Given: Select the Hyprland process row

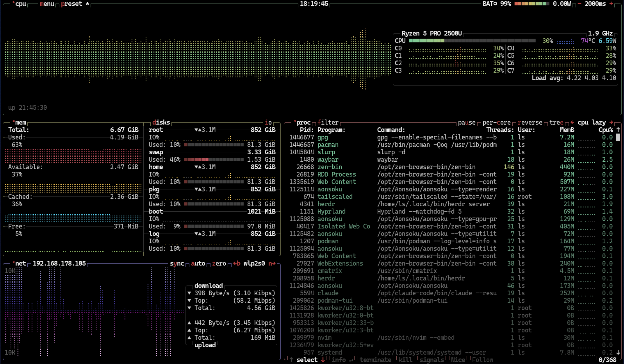Looking at the screenshot, I should (451, 211).
